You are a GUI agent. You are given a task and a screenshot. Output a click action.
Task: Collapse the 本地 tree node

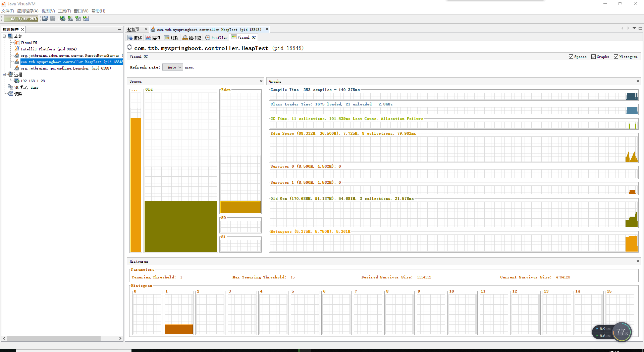click(4, 36)
